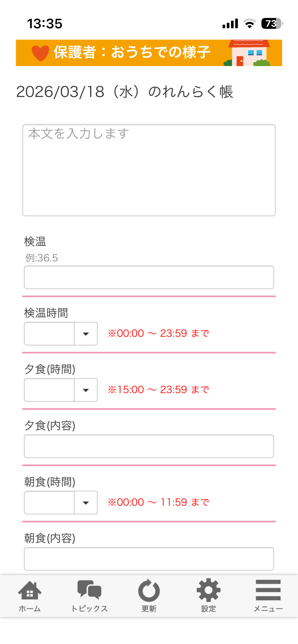Click the 検温時間 time entry box
298x644 pixels.
[49, 334]
